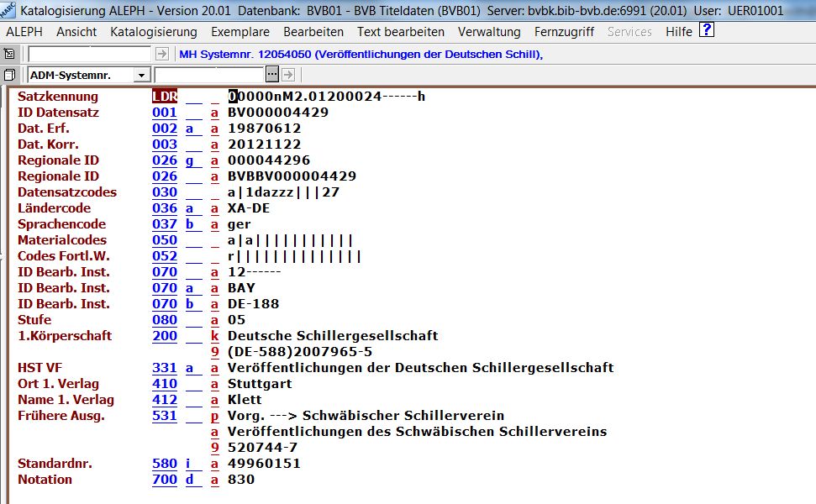This screenshot has width=816, height=504.
Task: Click the title text Veröffentlichungen der Deutschen Schillergesellschaft
Action: [420, 368]
